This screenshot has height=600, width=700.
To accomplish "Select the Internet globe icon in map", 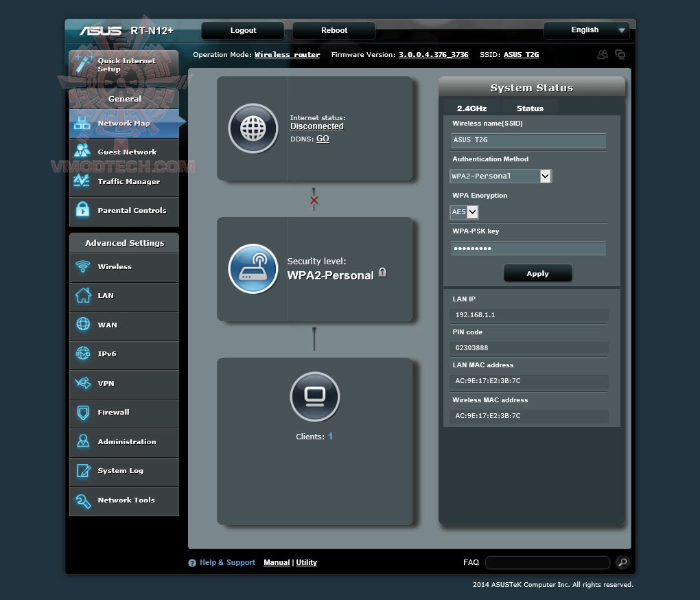I will click(253, 128).
